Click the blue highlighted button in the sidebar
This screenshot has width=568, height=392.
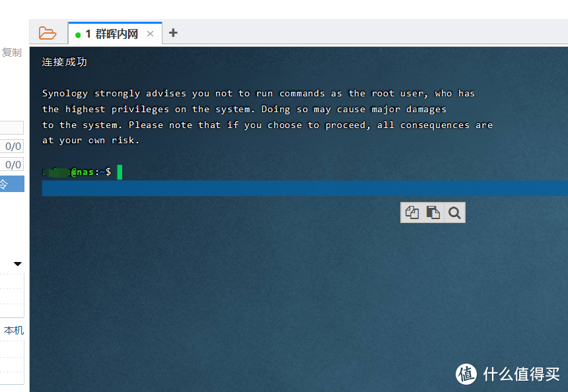(12, 184)
